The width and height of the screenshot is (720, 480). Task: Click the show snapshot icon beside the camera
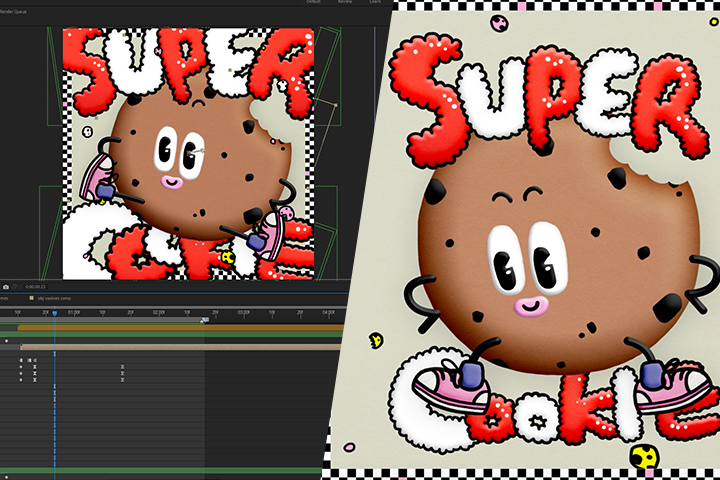point(14,287)
